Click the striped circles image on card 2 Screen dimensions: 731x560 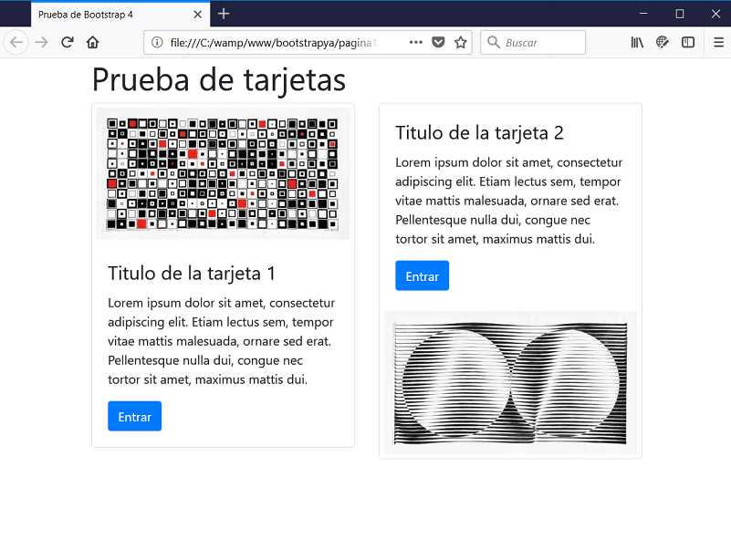point(510,383)
